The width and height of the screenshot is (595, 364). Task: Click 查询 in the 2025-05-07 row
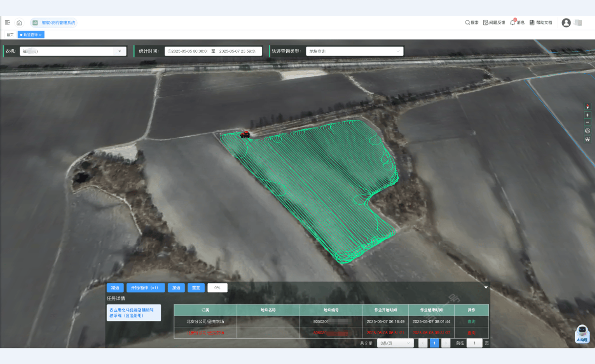471,321
